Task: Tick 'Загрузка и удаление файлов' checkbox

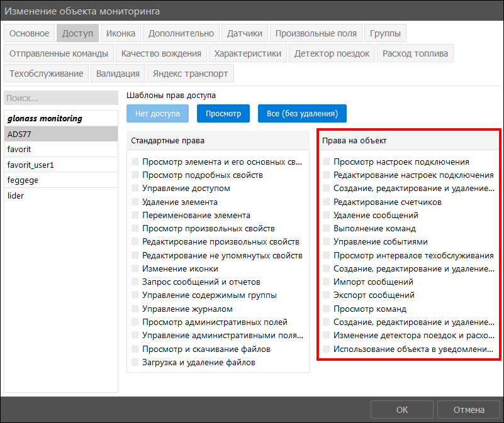Action: 135,362
